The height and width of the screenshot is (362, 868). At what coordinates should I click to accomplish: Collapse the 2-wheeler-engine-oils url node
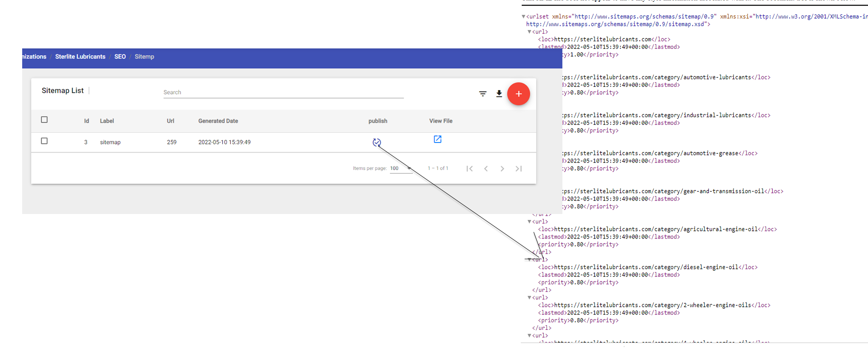pyautogui.click(x=529, y=298)
